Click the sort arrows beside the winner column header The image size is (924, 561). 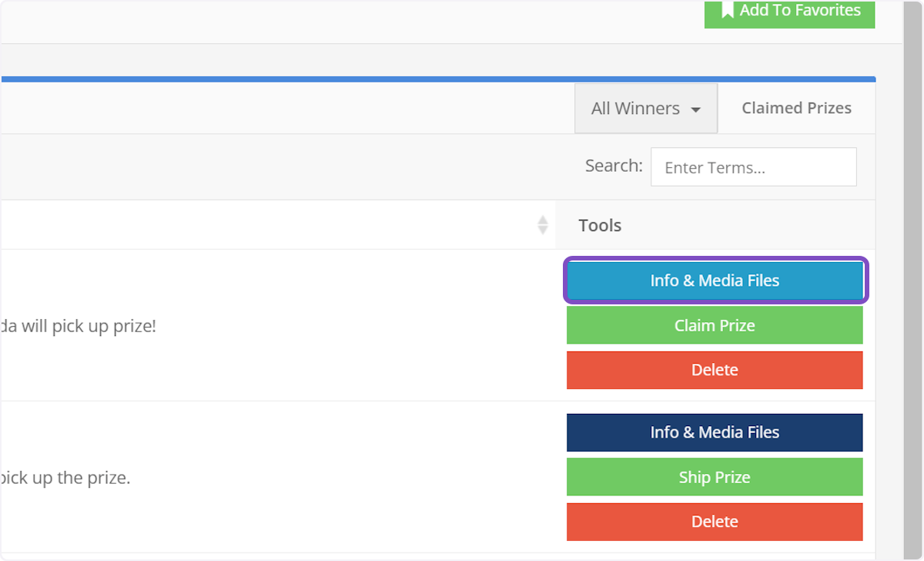click(x=543, y=224)
